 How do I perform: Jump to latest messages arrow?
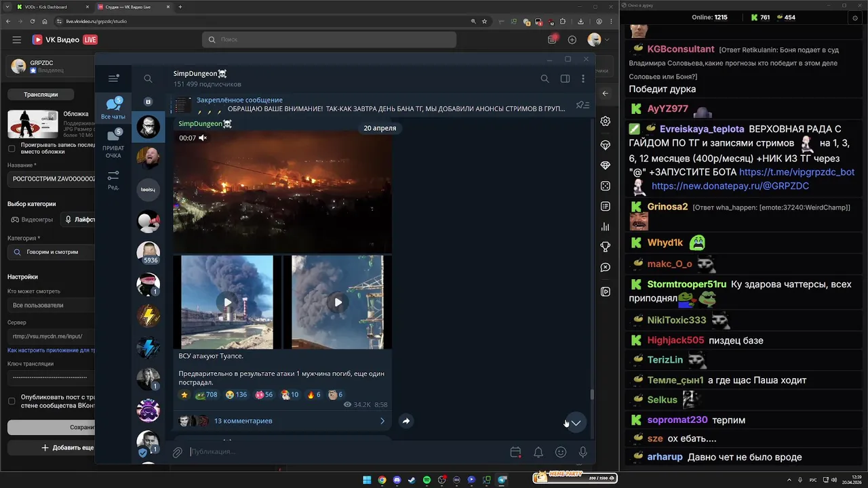pyautogui.click(x=576, y=423)
